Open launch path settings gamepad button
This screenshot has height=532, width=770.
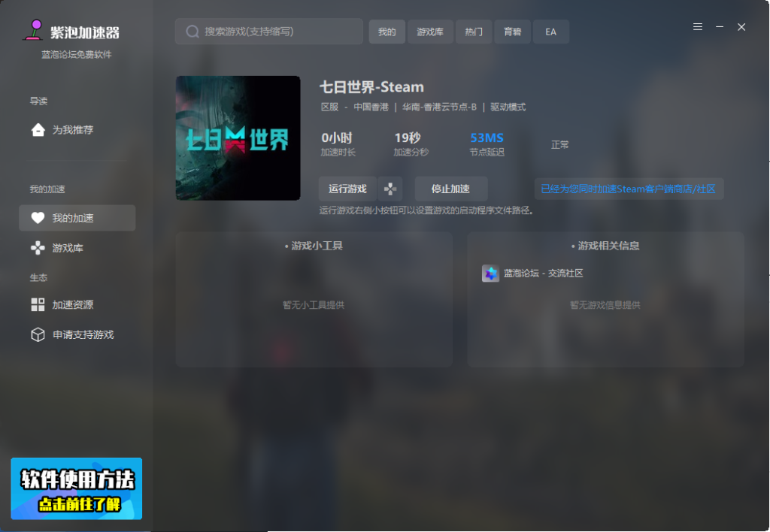click(x=390, y=189)
